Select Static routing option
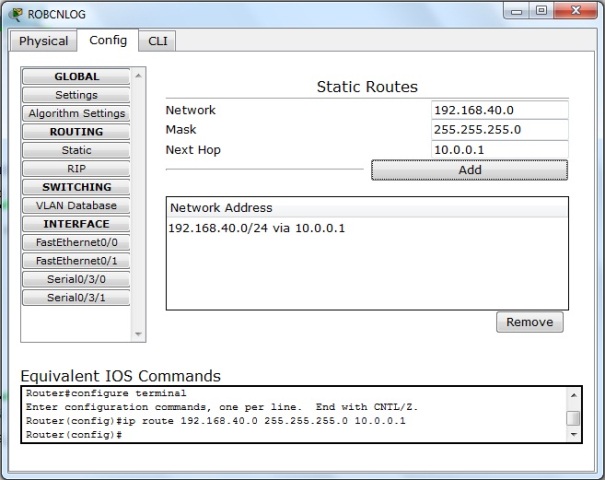Screen dimensions: 605x480 (x=76, y=150)
